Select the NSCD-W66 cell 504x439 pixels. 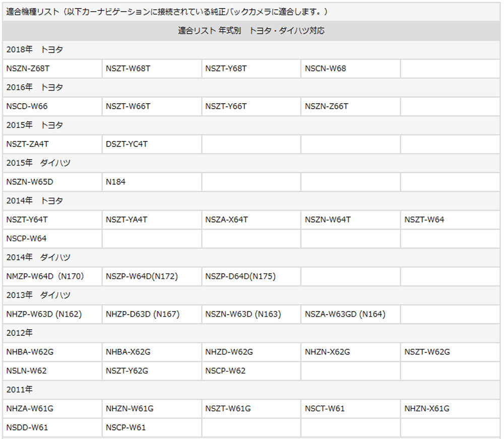point(52,106)
